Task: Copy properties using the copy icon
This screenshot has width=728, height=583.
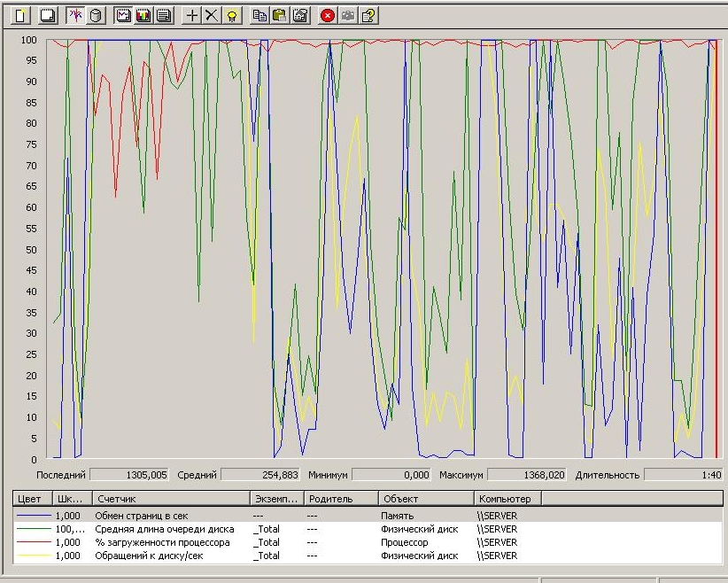Action: (259, 15)
